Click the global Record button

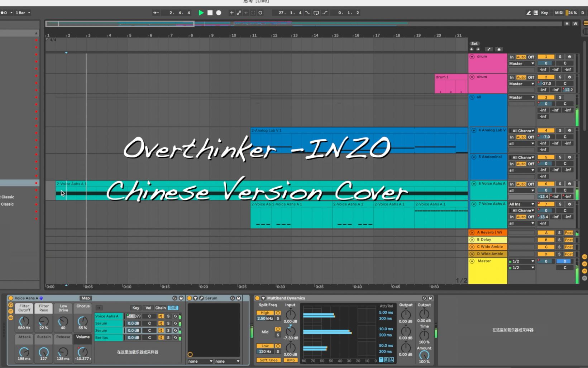[x=219, y=13]
